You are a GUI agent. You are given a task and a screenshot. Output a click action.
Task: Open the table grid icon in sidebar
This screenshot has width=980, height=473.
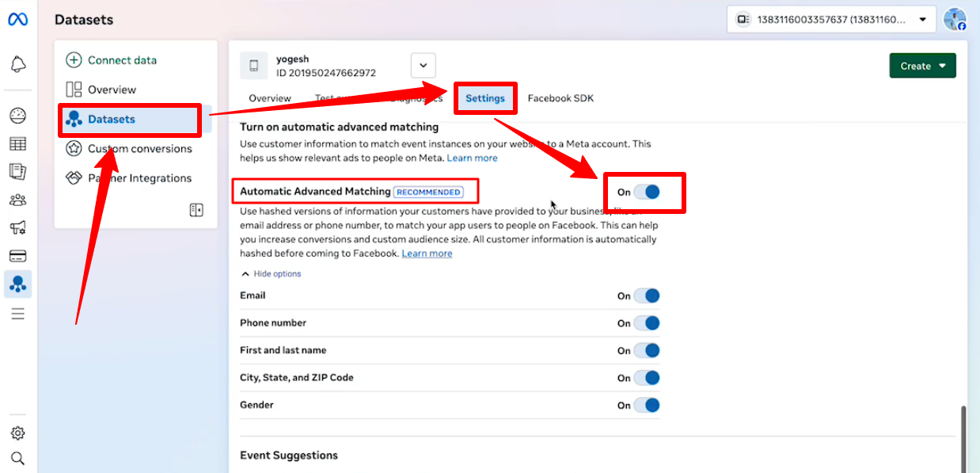[x=17, y=143]
